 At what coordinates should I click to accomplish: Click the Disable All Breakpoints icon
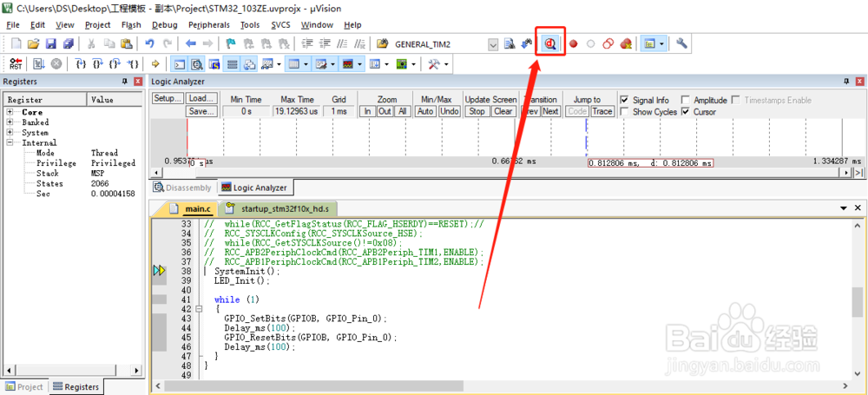point(608,43)
